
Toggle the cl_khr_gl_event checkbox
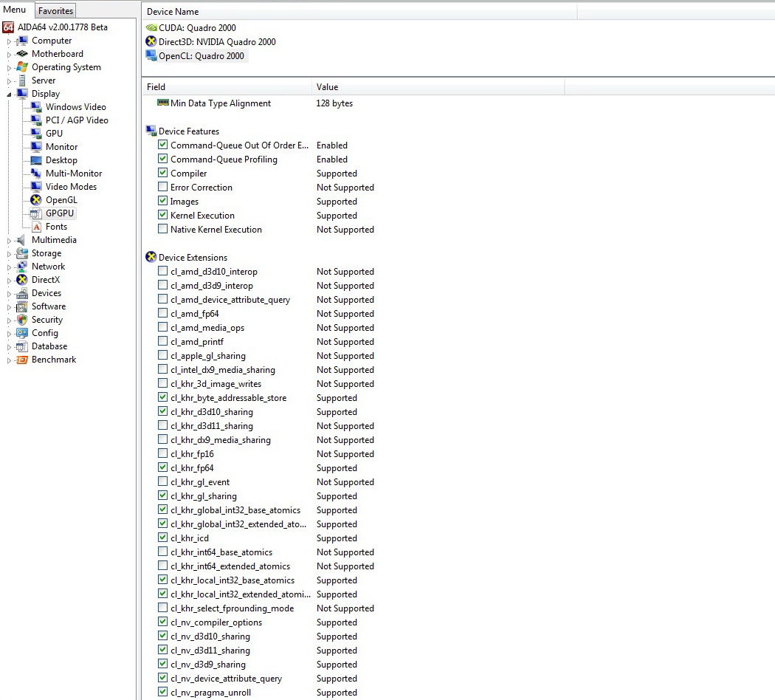[x=162, y=481]
